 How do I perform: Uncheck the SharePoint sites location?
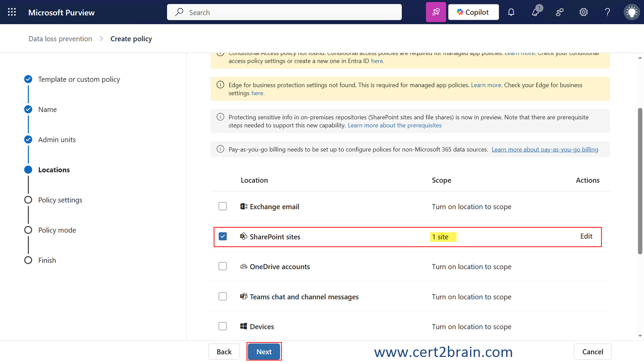coord(223,236)
